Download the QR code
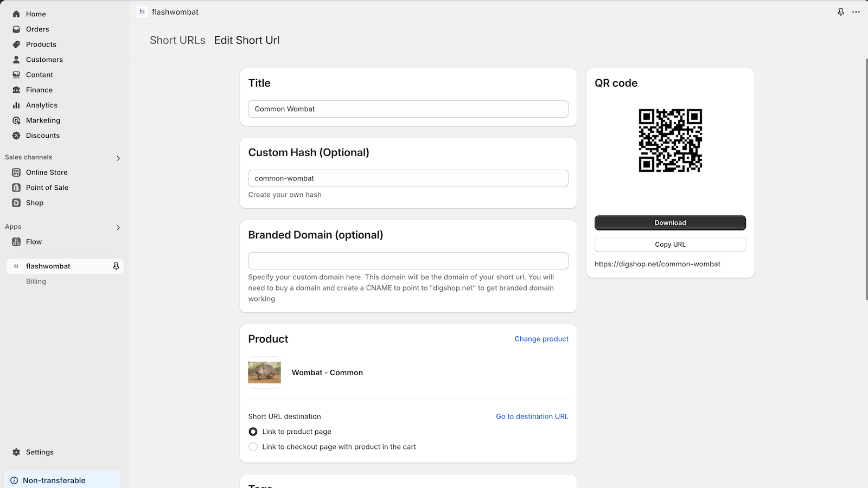This screenshot has width=868, height=488. (670, 223)
